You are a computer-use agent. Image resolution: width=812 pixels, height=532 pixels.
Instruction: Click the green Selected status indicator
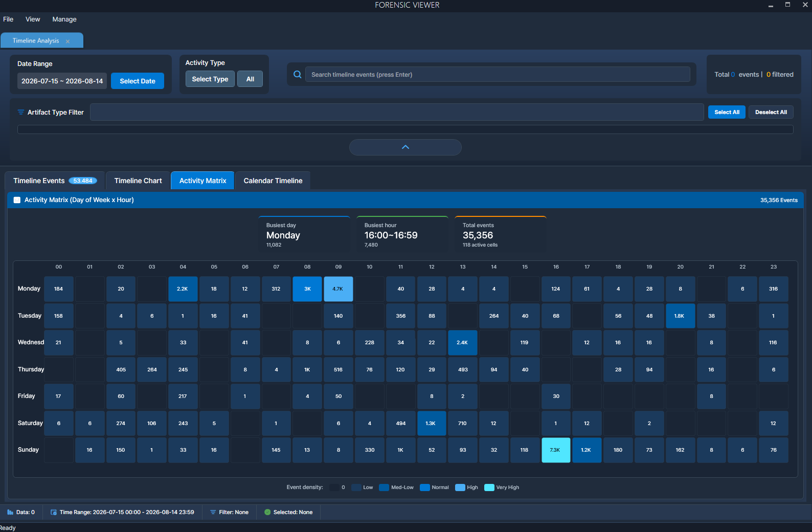click(x=267, y=512)
